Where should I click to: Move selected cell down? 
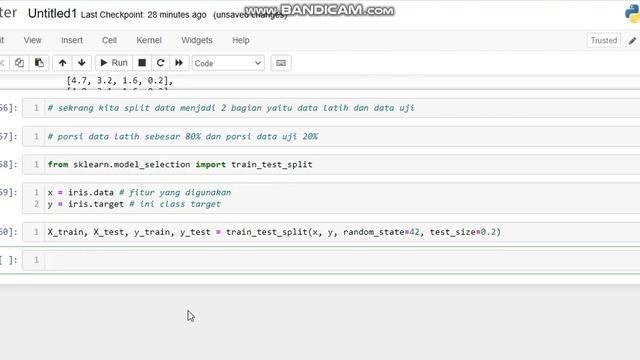[82, 63]
